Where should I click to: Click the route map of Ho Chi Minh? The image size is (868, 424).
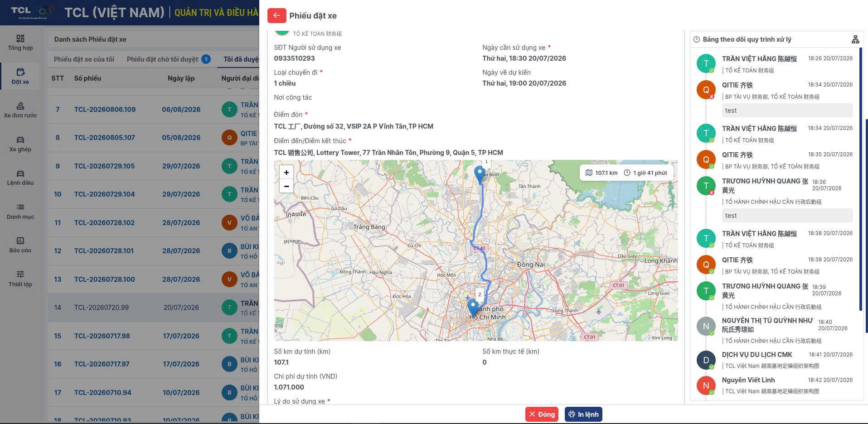[x=476, y=251]
